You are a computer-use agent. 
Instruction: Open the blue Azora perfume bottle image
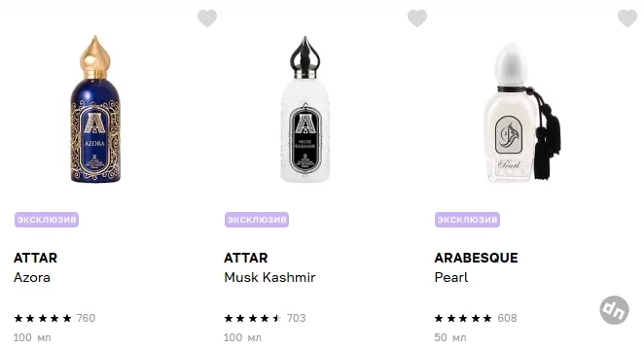point(95,109)
